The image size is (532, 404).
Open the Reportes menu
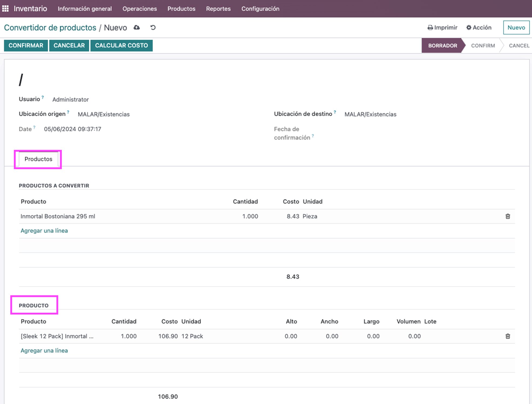[x=218, y=9]
